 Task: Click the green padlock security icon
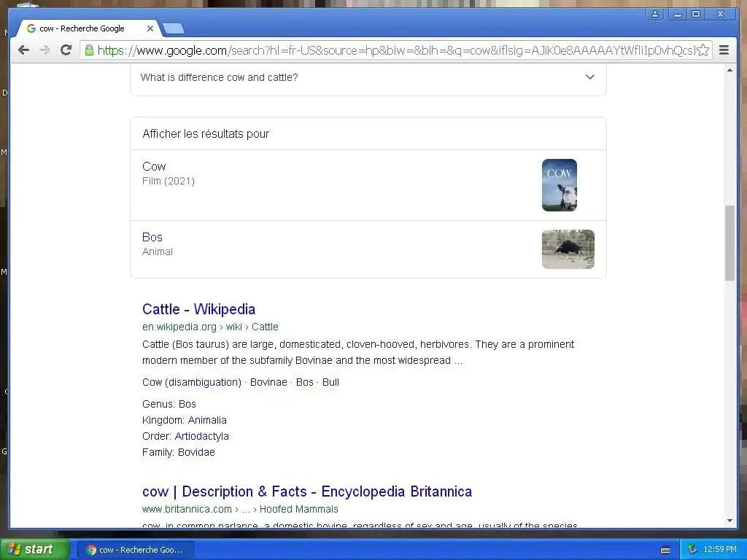coord(89,50)
